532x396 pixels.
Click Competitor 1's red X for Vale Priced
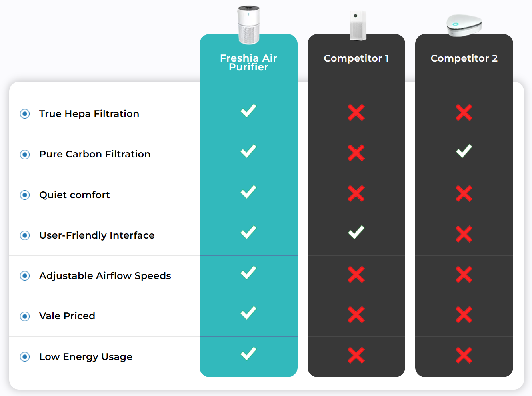click(x=356, y=315)
